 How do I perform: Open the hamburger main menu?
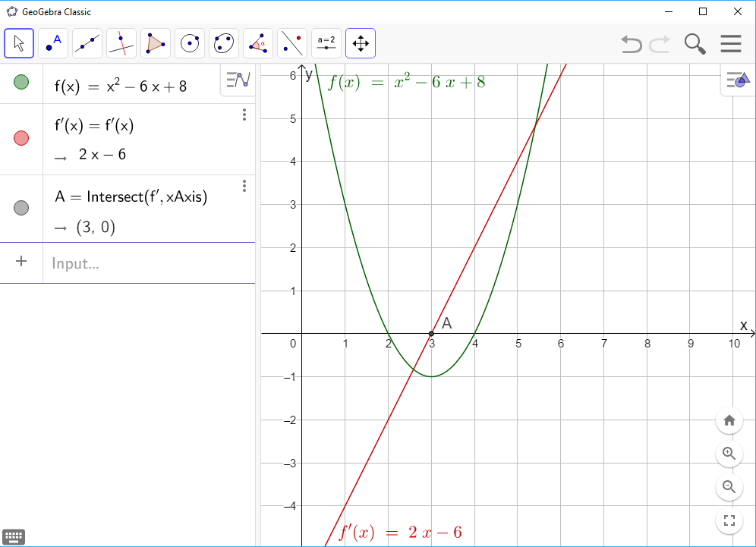click(x=731, y=43)
